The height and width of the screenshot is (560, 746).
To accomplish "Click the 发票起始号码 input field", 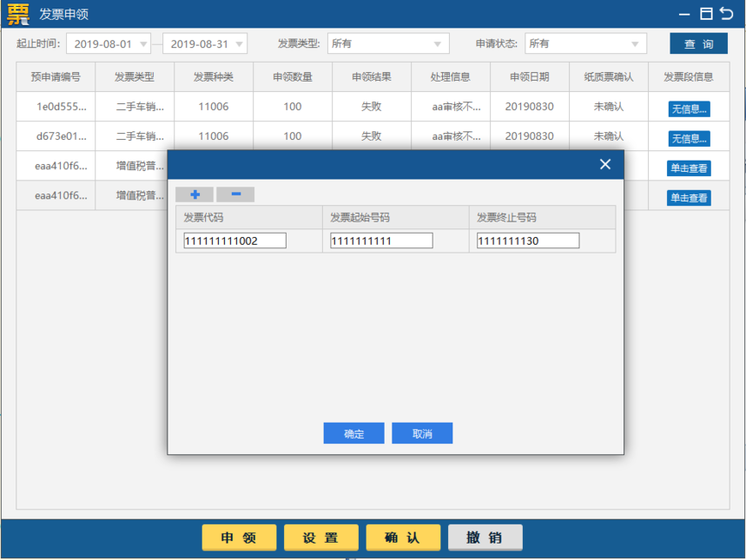I will (x=381, y=240).
